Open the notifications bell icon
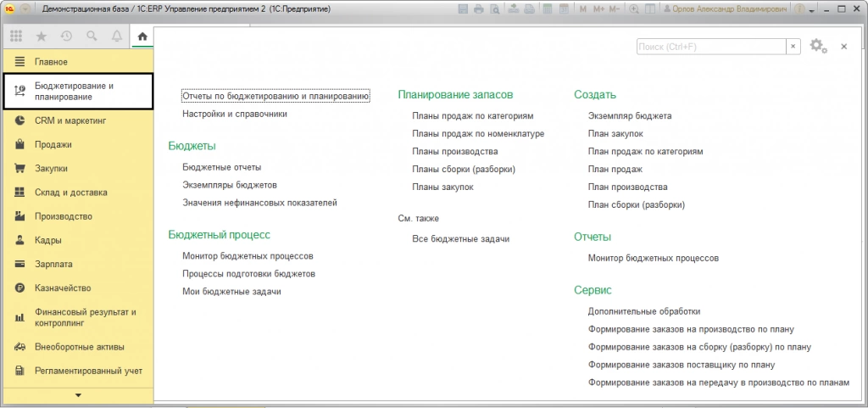 pyautogui.click(x=117, y=36)
